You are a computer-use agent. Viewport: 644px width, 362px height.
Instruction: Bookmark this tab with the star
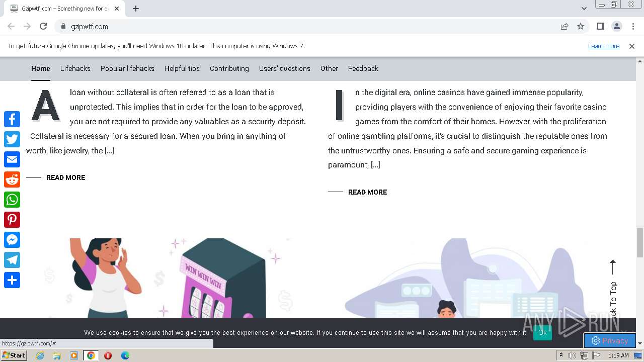[x=581, y=26]
